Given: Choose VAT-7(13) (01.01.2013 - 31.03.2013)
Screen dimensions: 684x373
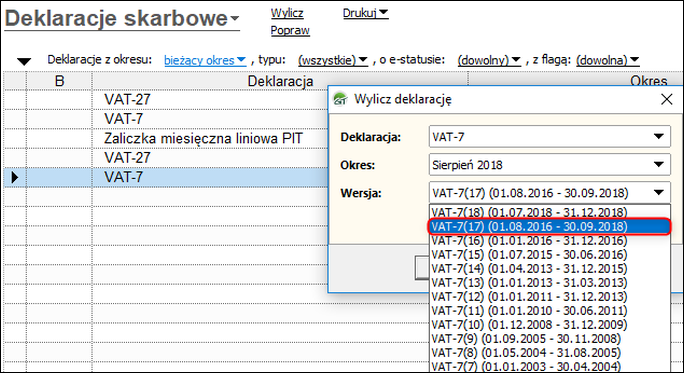Looking at the screenshot, I should 550,282.
